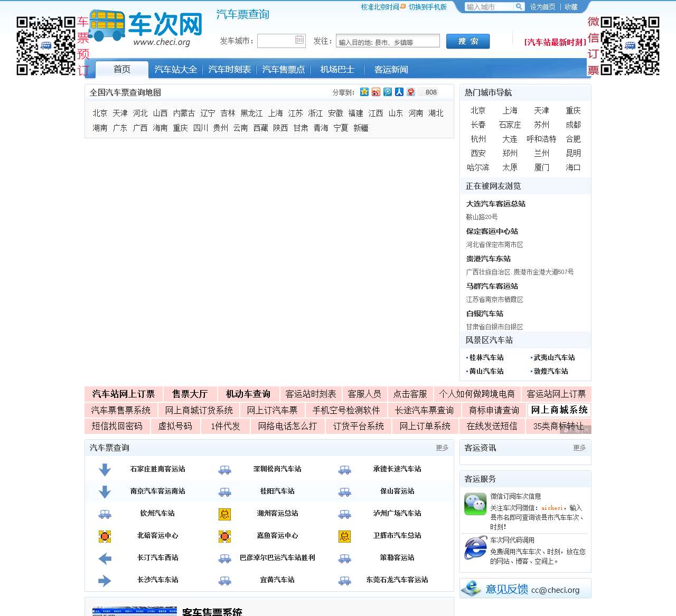The image size is (676, 616).
Task: Click 更多 in the 汽车票查询 panel
Action: click(x=442, y=448)
